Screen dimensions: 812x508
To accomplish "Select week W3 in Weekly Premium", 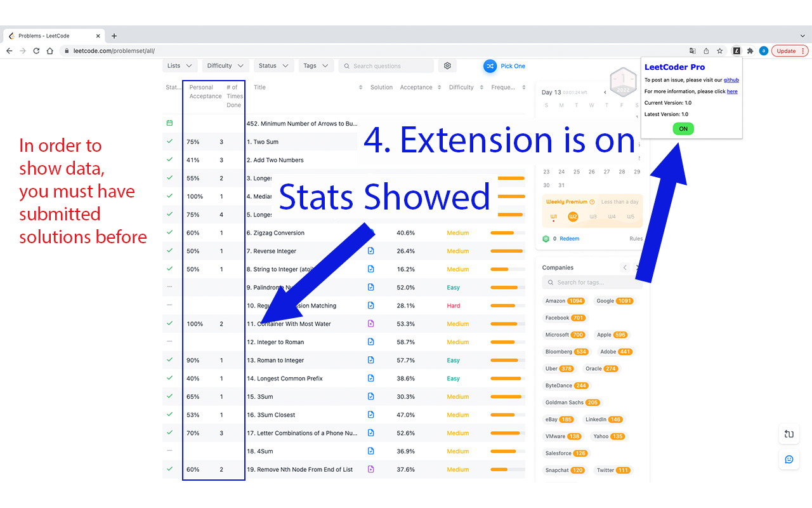I will (x=593, y=217).
